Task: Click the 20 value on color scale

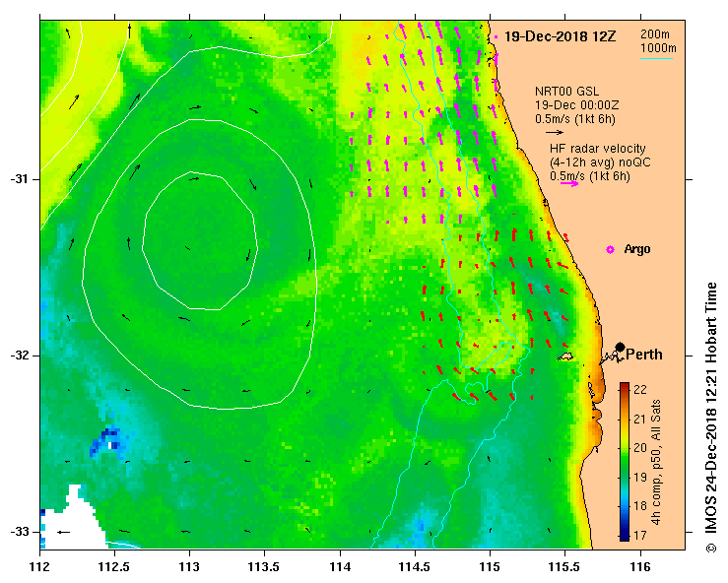Action: [639, 448]
